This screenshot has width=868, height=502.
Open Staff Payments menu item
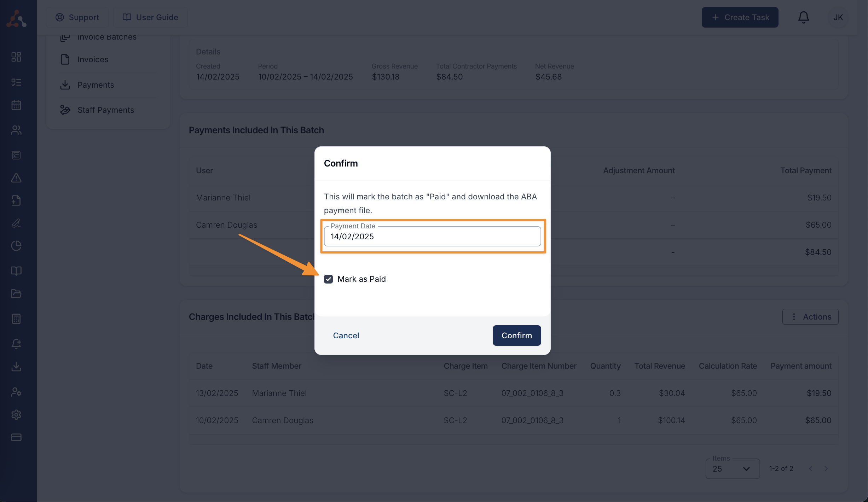point(106,110)
